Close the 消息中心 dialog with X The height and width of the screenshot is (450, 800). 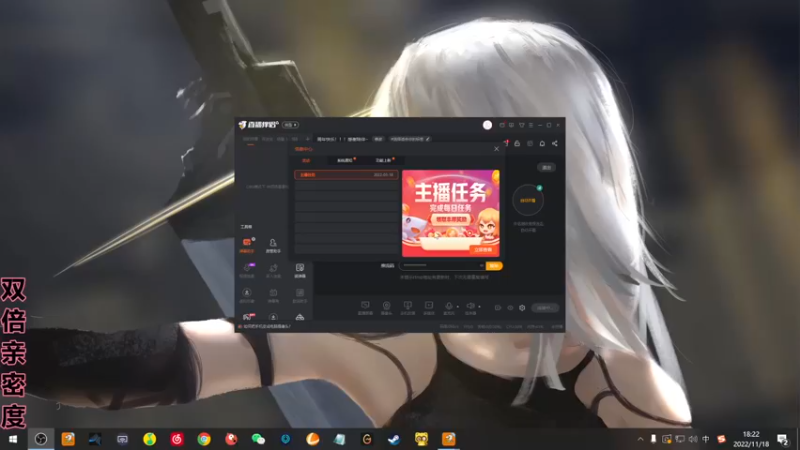(496, 149)
